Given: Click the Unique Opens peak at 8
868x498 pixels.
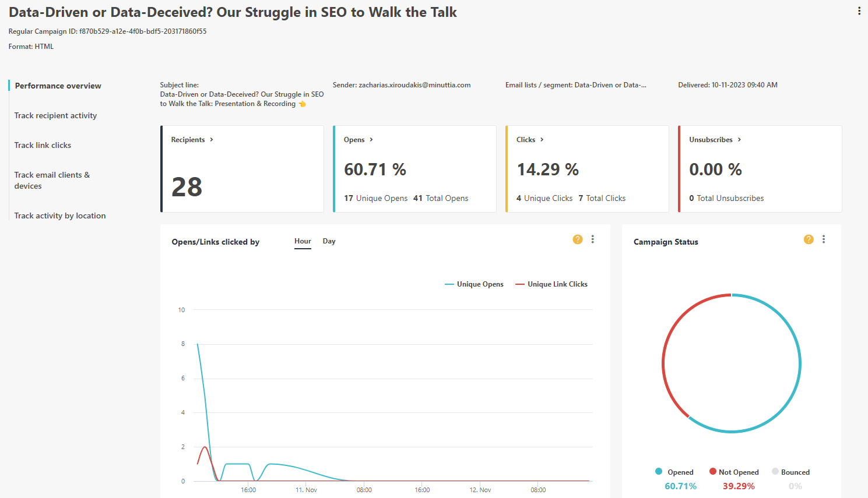Looking at the screenshot, I should coord(198,344).
